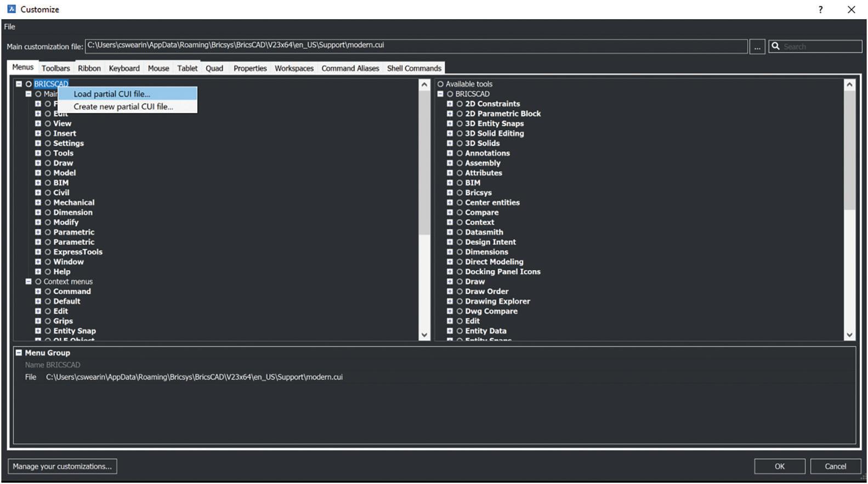868x484 pixels.
Task: Select Entity Data in Available tools
Action: [486, 331]
